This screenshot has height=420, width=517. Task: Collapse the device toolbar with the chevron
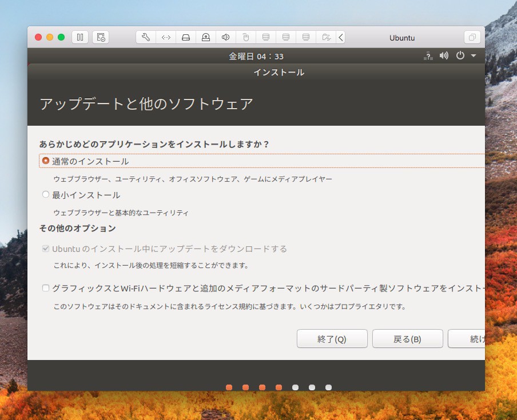[341, 38]
